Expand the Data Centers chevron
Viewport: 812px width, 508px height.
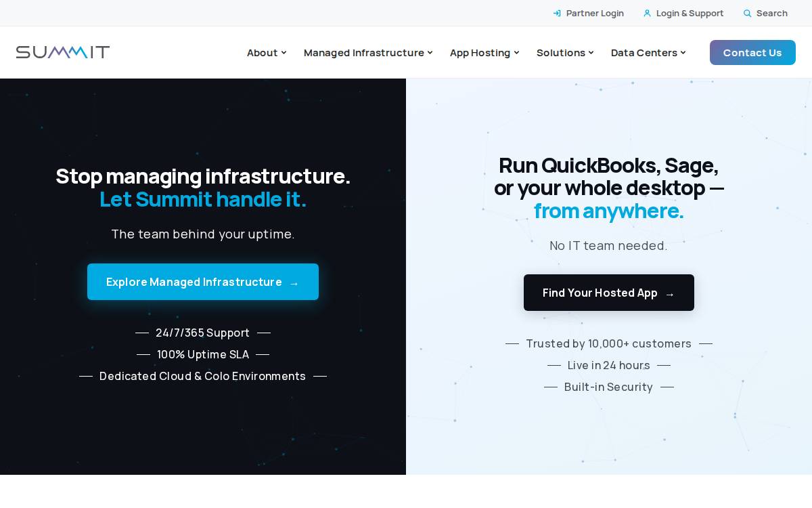click(x=683, y=52)
